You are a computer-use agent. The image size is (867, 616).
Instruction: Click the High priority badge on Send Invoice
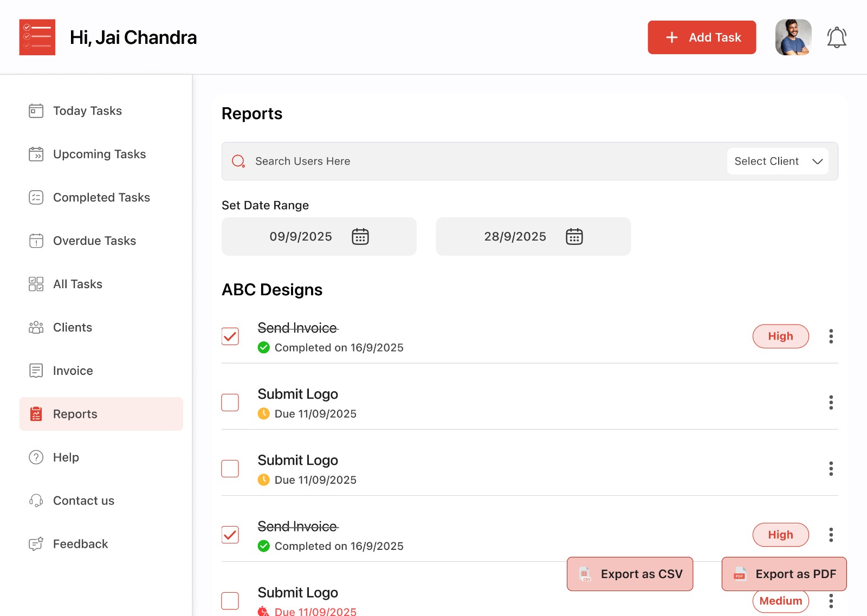pos(780,336)
